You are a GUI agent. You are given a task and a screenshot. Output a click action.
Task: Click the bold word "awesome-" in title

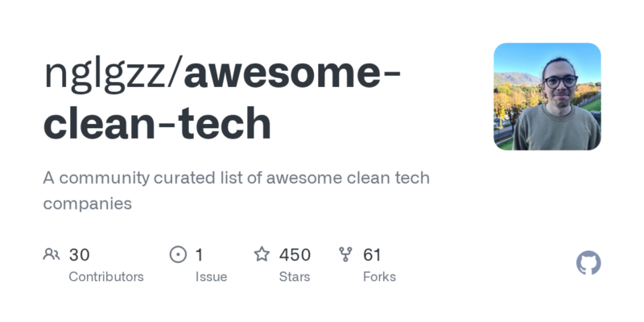tap(294, 75)
